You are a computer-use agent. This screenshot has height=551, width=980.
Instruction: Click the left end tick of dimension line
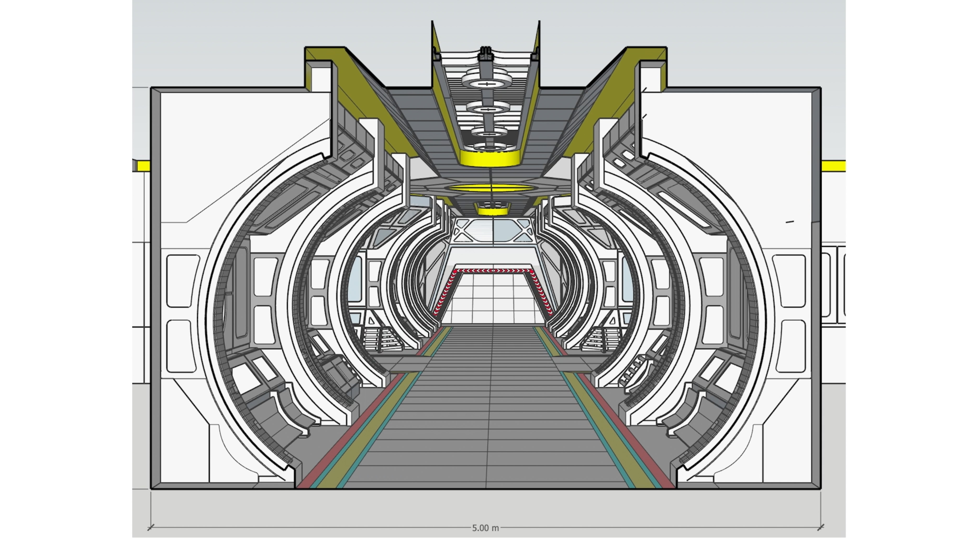(151, 527)
